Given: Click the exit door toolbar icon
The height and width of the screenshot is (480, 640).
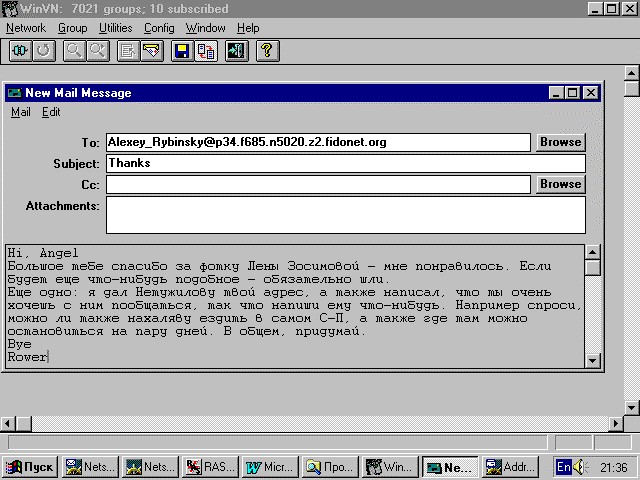Looking at the screenshot, I should tap(236, 51).
